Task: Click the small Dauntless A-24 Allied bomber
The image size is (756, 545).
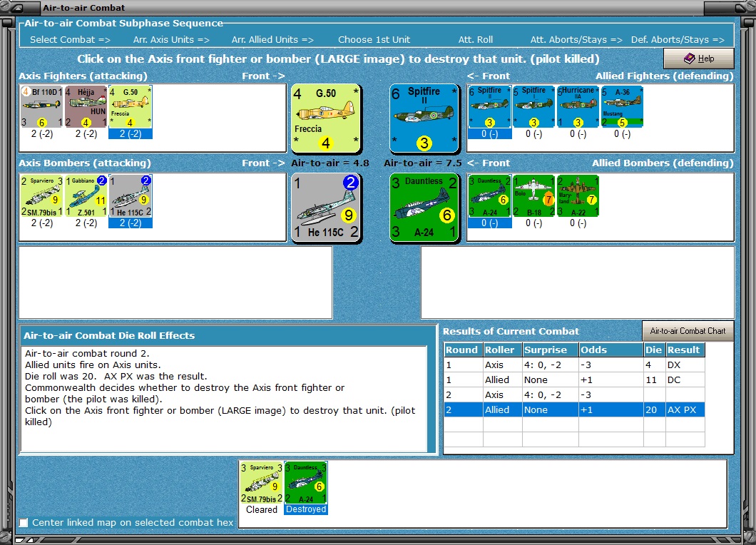Action: tap(489, 195)
